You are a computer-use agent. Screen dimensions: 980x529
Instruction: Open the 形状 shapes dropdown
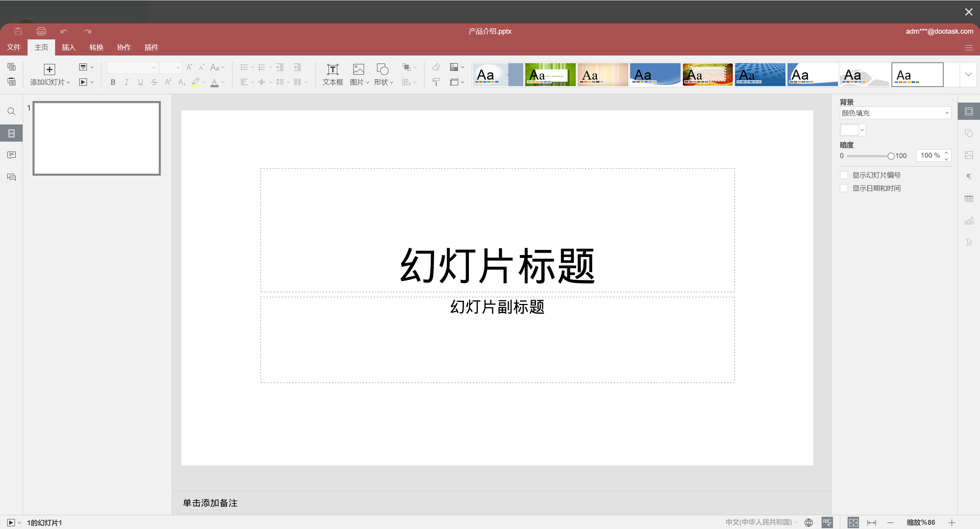click(384, 75)
